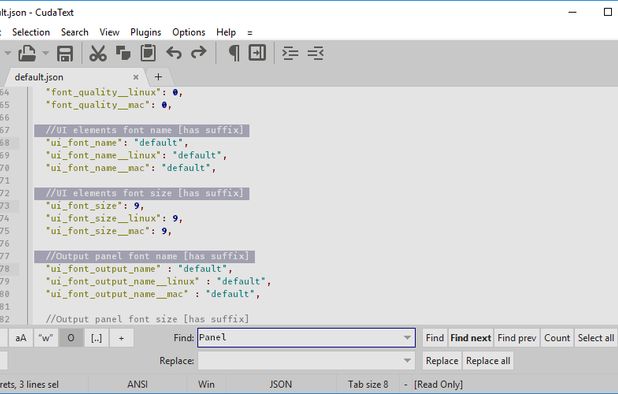The height and width of the screenshot is (394, 618).
Task: Open the Options menu
Action: [188, 32]
